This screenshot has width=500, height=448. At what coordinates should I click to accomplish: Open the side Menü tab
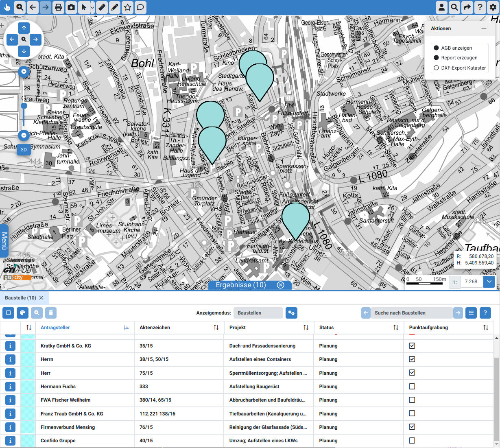click(4, 241)
